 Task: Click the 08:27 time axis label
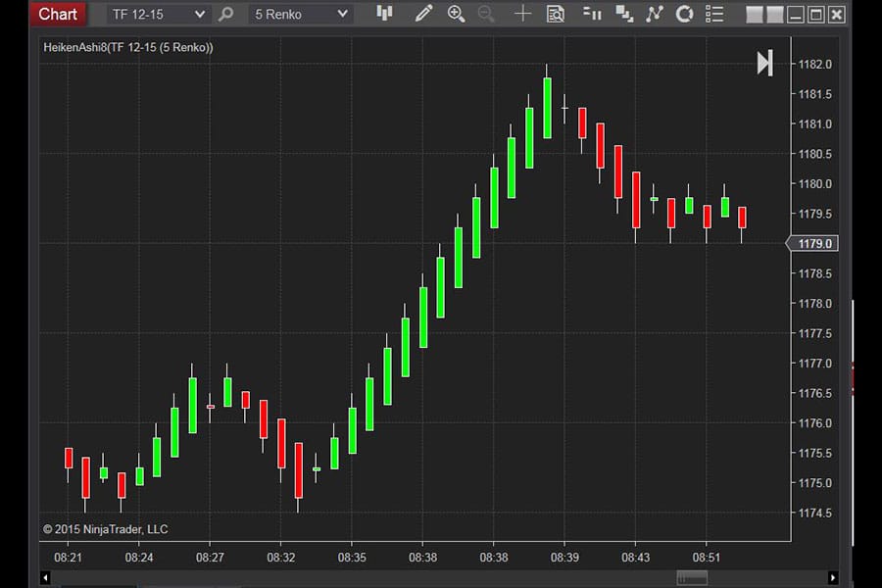coord(210,558)
